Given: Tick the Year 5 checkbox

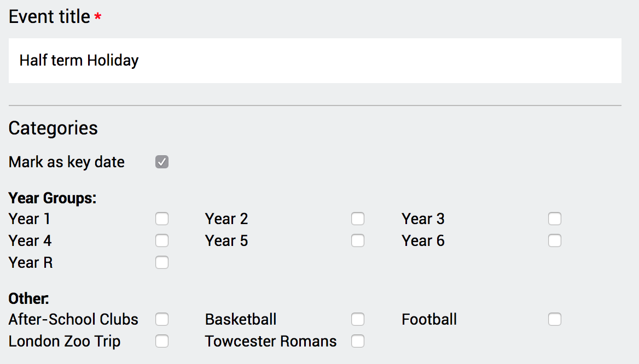Looking at the screenshot, I should [x=358, y=241].
